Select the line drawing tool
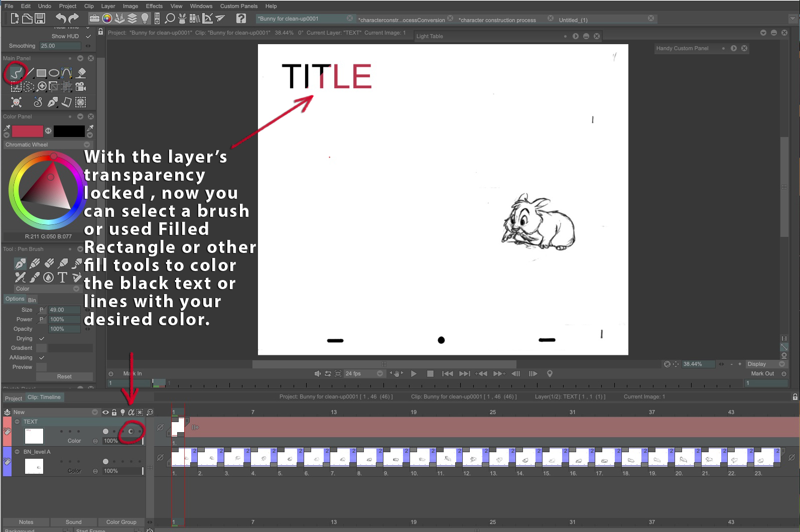 29,73
